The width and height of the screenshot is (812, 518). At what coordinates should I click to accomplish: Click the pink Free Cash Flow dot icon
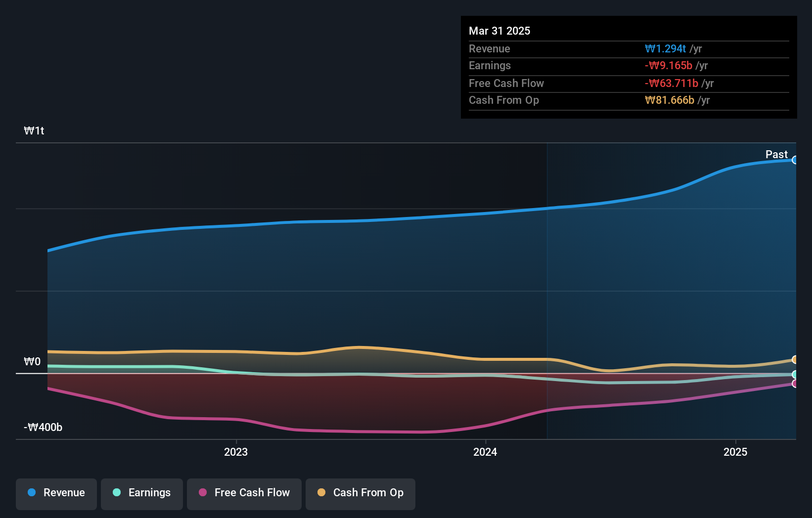click(x=202, y=492)
